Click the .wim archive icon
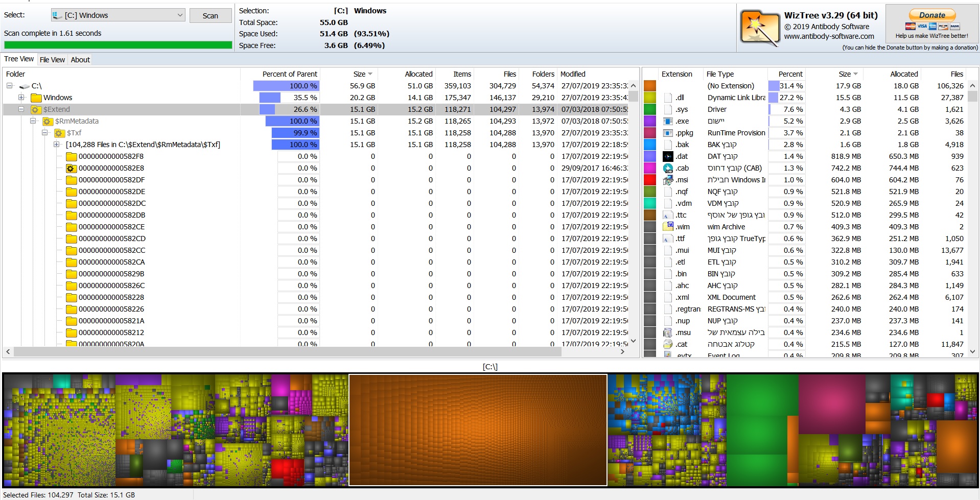This screenshot has height=500, width=980. click(668, 227)
